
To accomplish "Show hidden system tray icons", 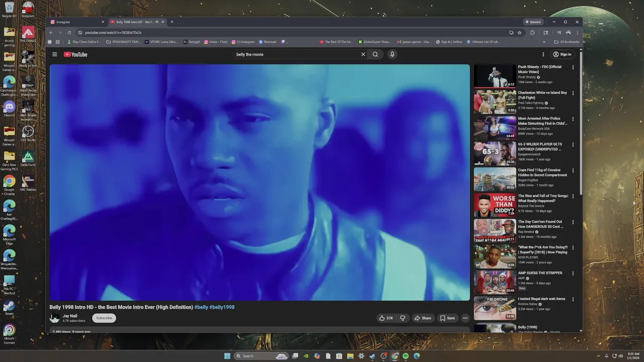I will (598, 356).
